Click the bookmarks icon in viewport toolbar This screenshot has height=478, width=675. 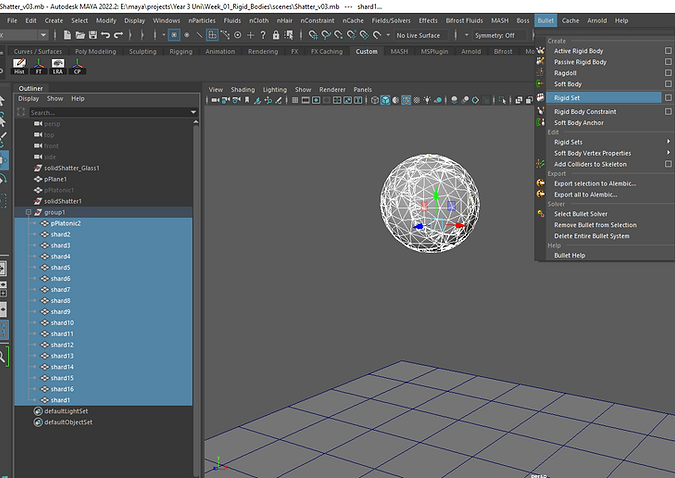tap(247, 100)
